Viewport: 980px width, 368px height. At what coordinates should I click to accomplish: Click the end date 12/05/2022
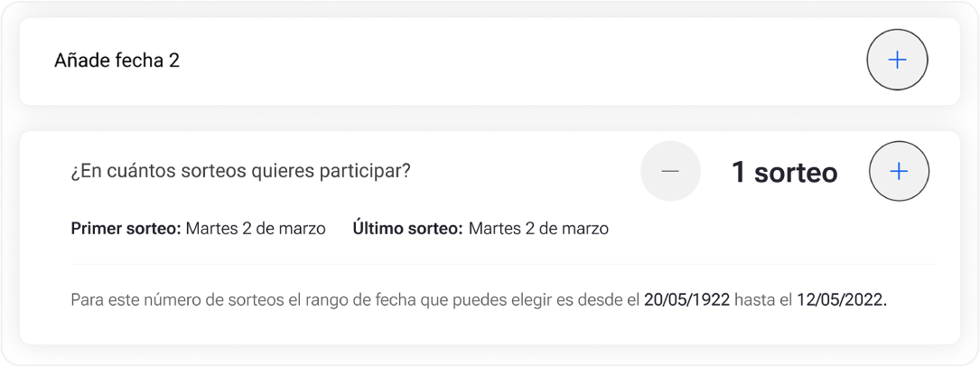coord(841,299)
